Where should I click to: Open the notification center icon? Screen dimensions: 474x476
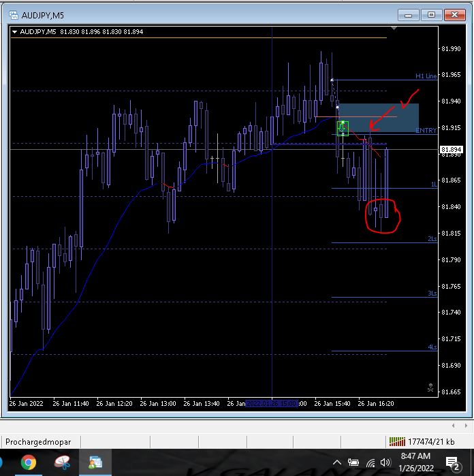(453, 463)
